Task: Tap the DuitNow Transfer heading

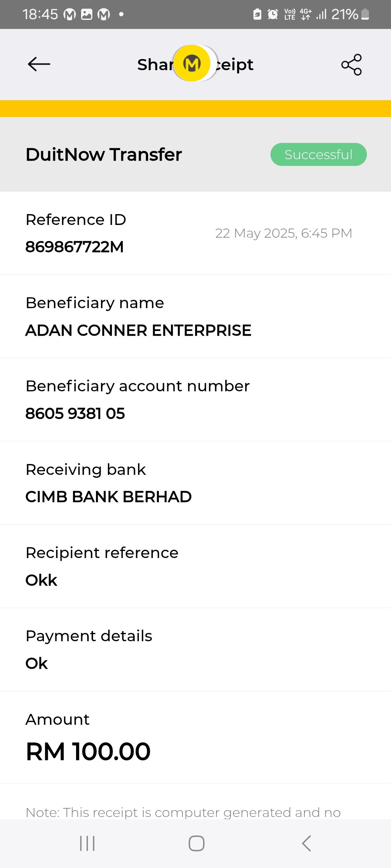Action: [x=104, y=154]
